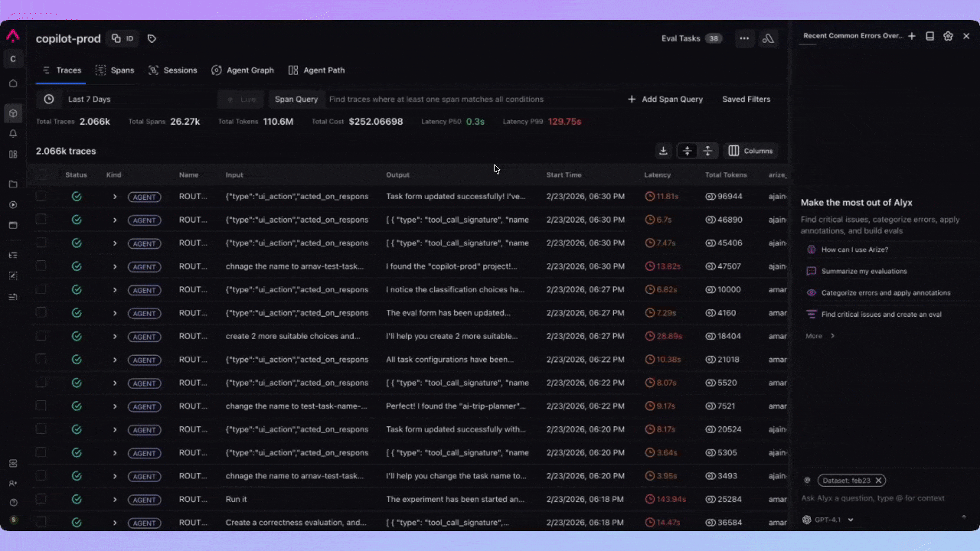Open Eval Tasks
Viewport: 980px width, 551px height.
point(691,38)
